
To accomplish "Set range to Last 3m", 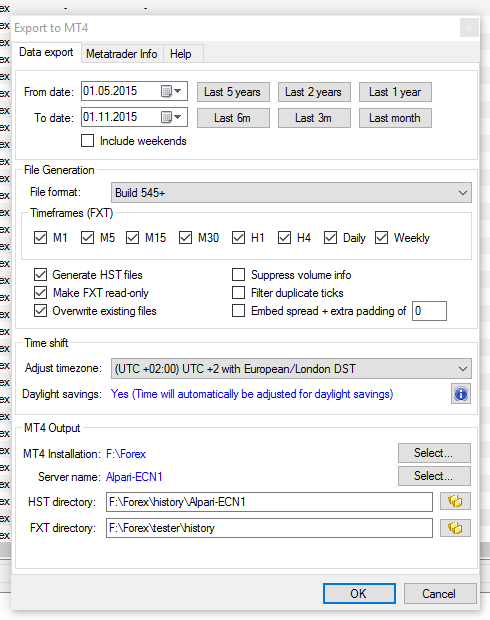I will tap(314, 118).
